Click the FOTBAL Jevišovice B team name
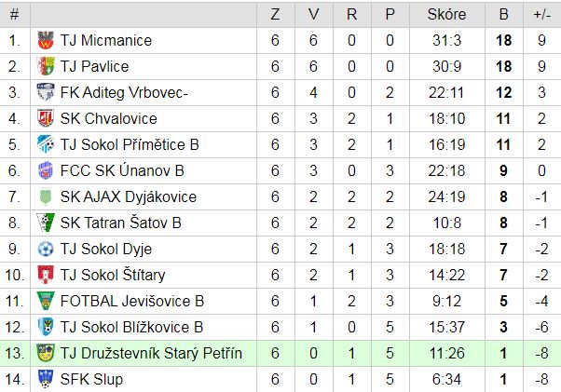 [132, 302]
